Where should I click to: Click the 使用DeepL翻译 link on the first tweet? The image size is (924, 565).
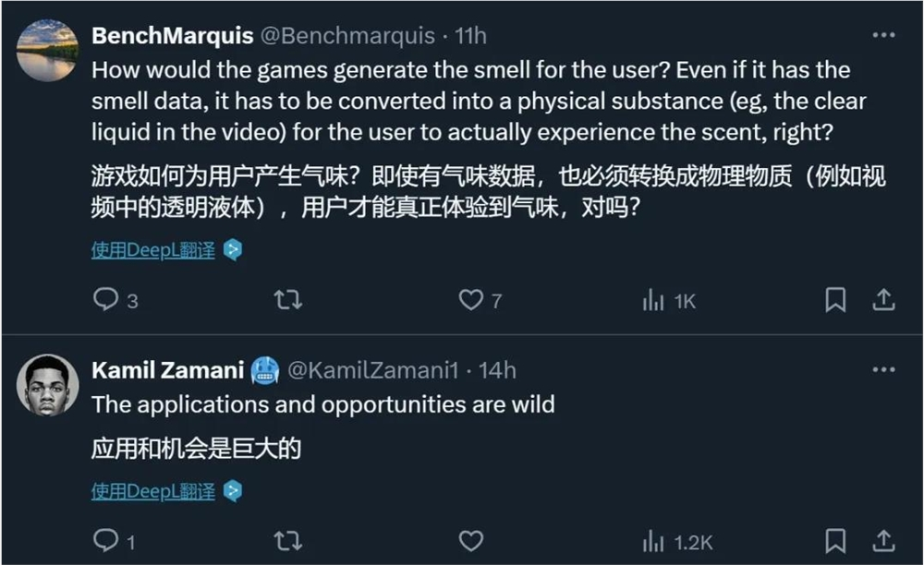[152, 249]
